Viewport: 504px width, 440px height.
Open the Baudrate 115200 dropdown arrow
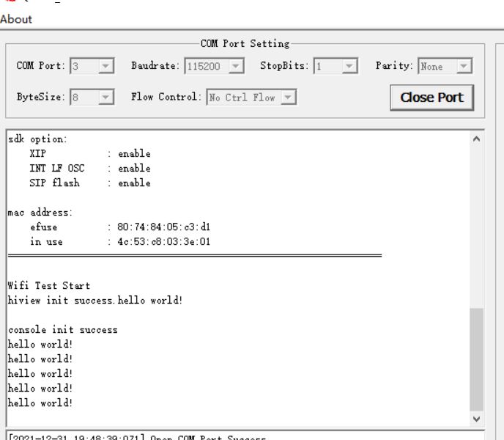[x=236, y=66]
